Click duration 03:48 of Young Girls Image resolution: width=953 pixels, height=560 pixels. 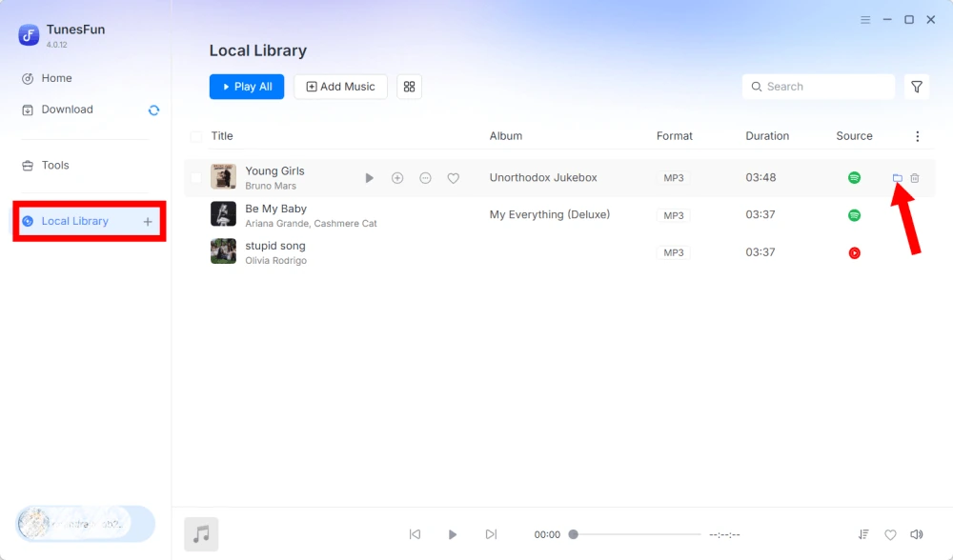[x=760, y=178]
